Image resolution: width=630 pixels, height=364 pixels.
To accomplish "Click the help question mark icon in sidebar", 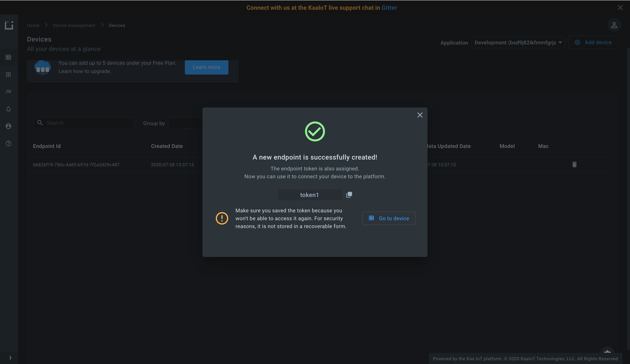I will [x=9, y=143].
